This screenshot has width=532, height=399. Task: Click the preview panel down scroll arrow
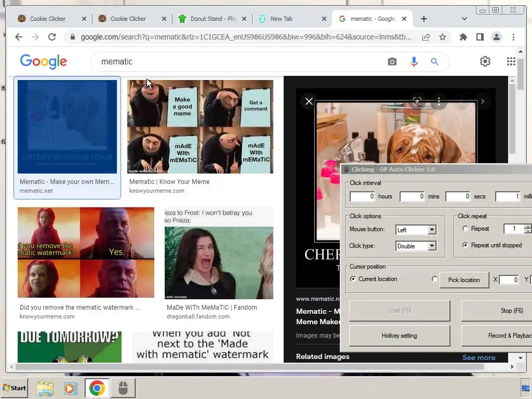tap(520, 358)
